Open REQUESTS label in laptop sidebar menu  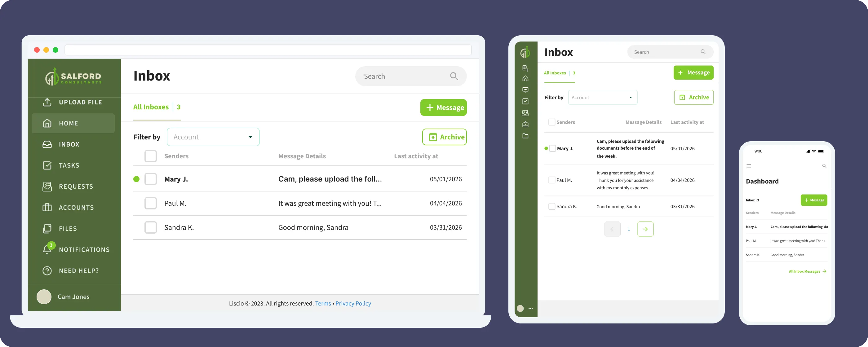(76, 186)
